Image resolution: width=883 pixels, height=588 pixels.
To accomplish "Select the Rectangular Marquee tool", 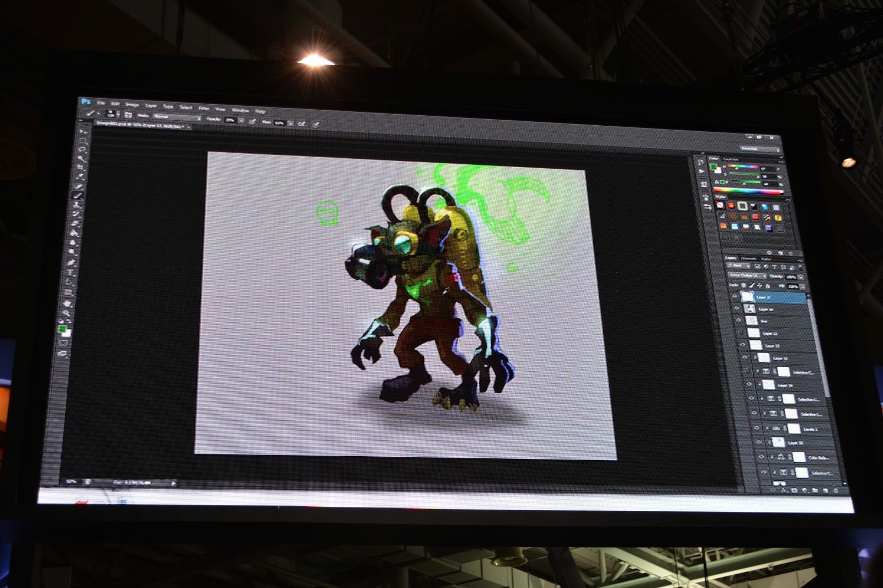I will (x=82, y=141).
